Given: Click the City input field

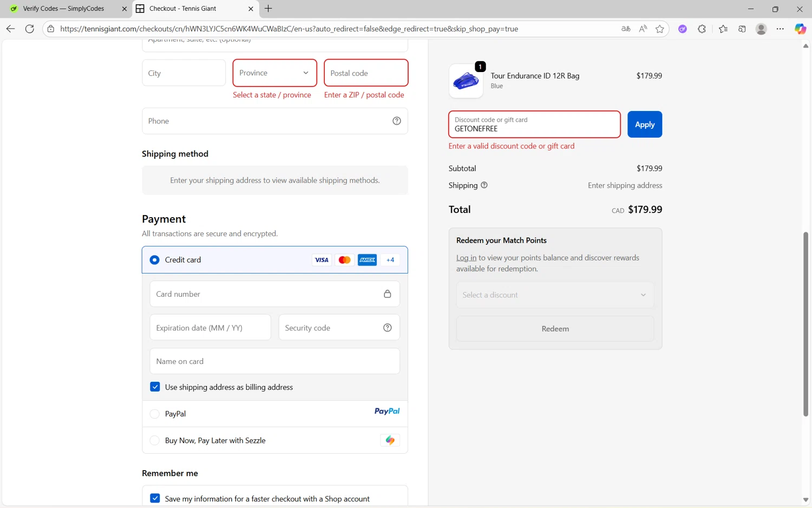Looking at the screenshot, I should pyautogui.click(x=184, y=73).
